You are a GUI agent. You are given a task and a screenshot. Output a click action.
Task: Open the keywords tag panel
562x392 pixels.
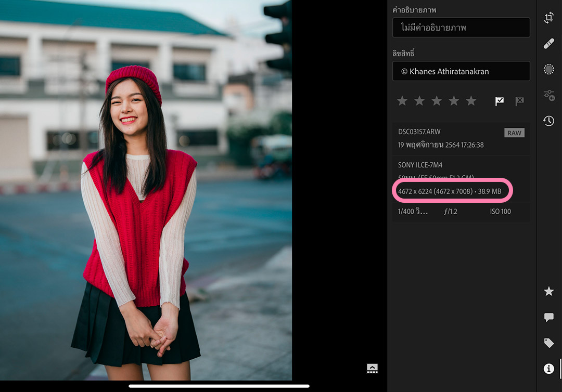[549, 343]
